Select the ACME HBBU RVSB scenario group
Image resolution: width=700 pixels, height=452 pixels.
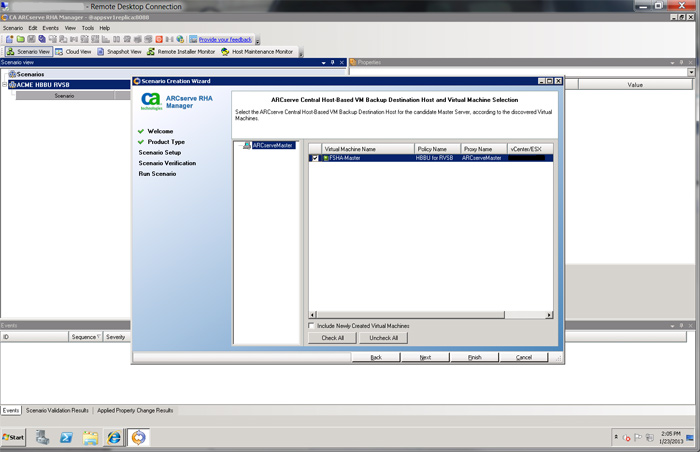click(x=43, y=84)
